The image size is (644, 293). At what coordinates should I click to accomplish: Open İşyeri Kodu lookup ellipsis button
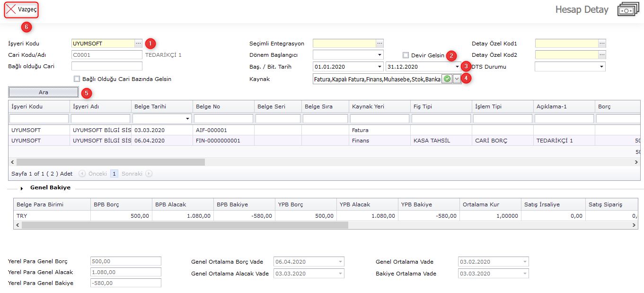tap(138, 44)
